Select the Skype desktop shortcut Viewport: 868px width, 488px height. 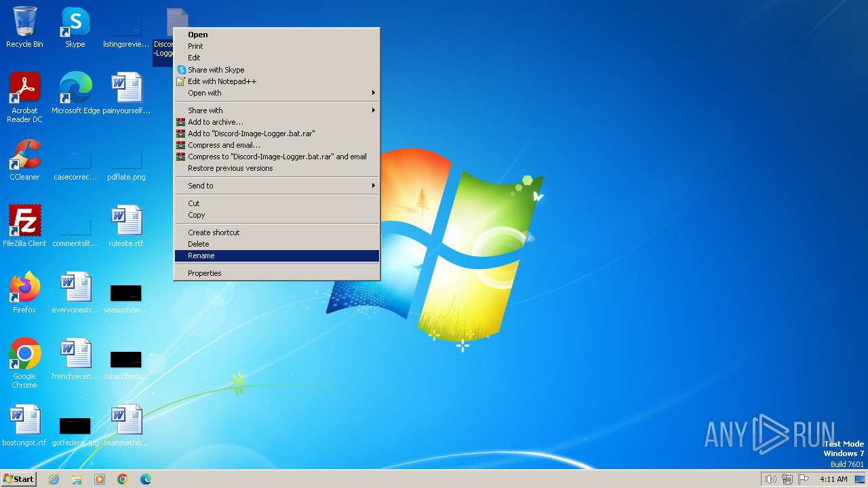(x=75, y=27)
